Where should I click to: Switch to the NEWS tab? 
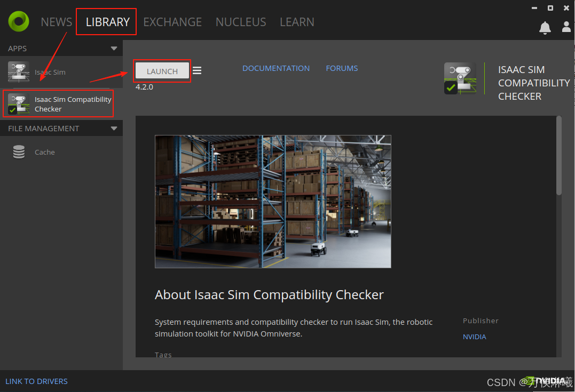pyautogui.click(x=56, y=22)
